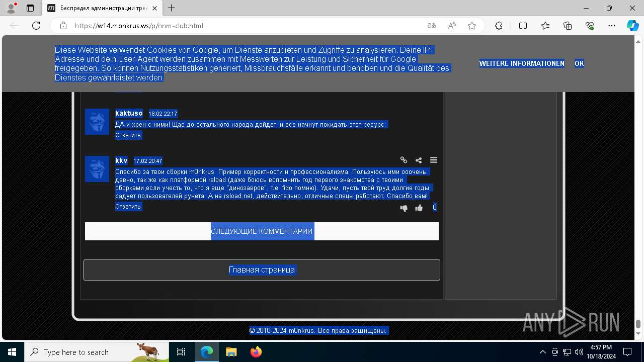Go to Главная страница
Screen dimensions: 644x362
coord(262,270)
